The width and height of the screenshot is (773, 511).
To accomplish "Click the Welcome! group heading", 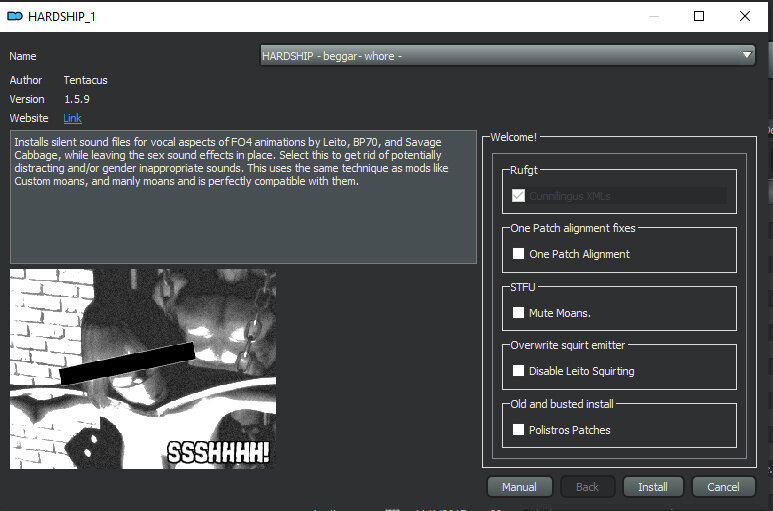I will (x=513, y=137).
